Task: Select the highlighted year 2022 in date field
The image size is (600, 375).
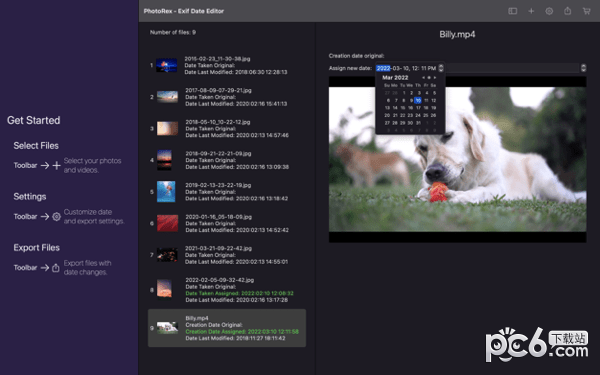Action: [383, 68]
